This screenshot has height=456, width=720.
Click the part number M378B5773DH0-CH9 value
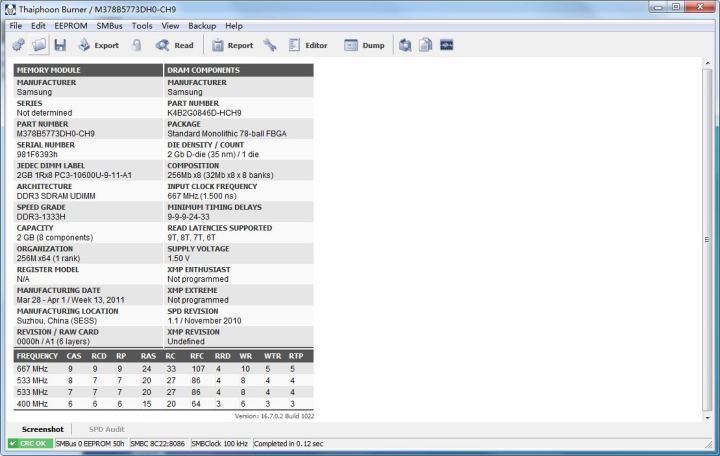56,134
